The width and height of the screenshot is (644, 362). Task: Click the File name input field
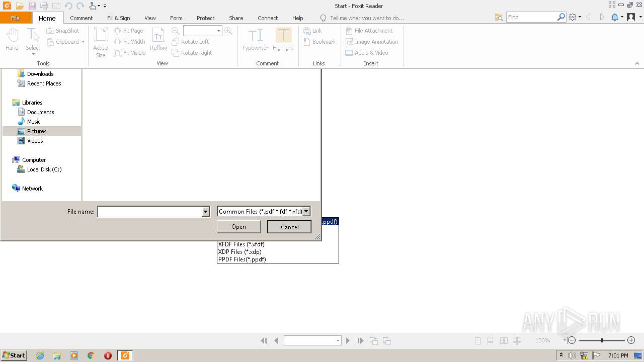pyautogui.click(x=149, y=212)
